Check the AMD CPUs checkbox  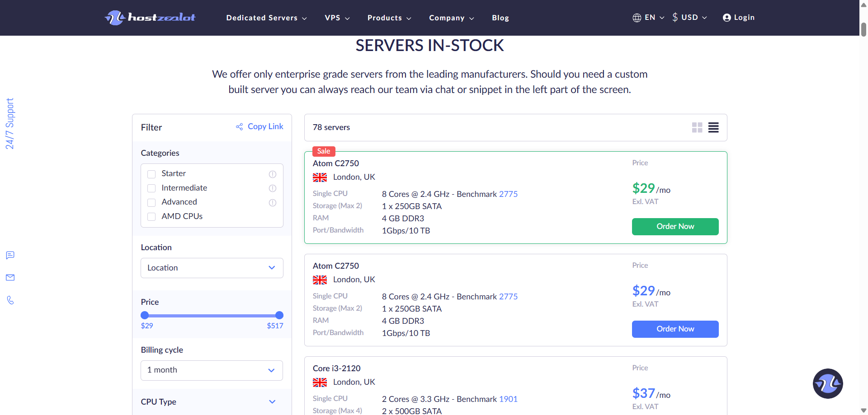[x=151, y=217]
